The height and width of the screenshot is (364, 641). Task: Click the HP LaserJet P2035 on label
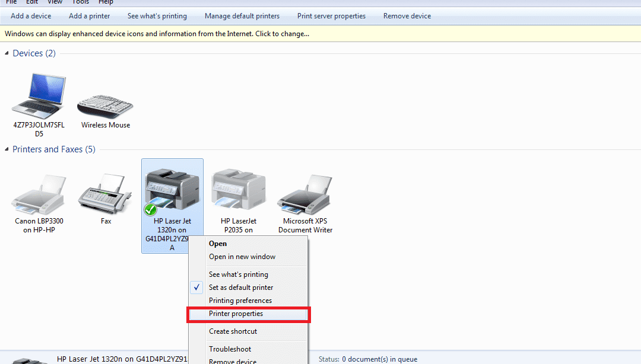(x=239, y=225)
